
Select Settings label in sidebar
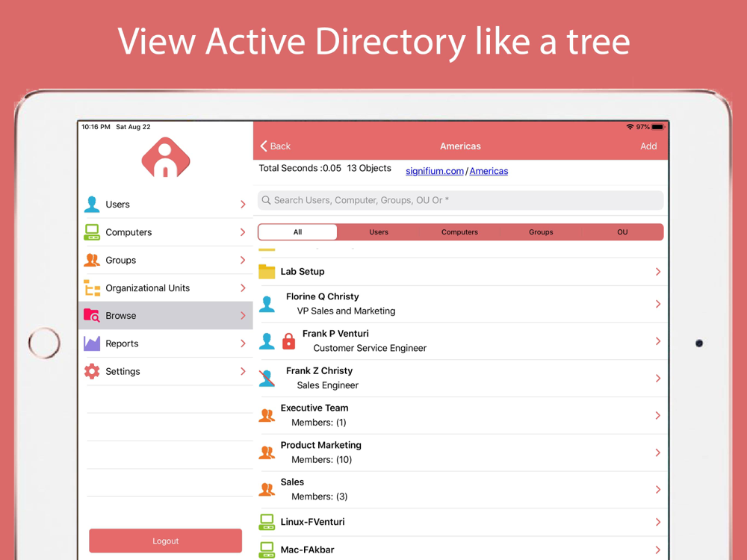pos(123,372)
